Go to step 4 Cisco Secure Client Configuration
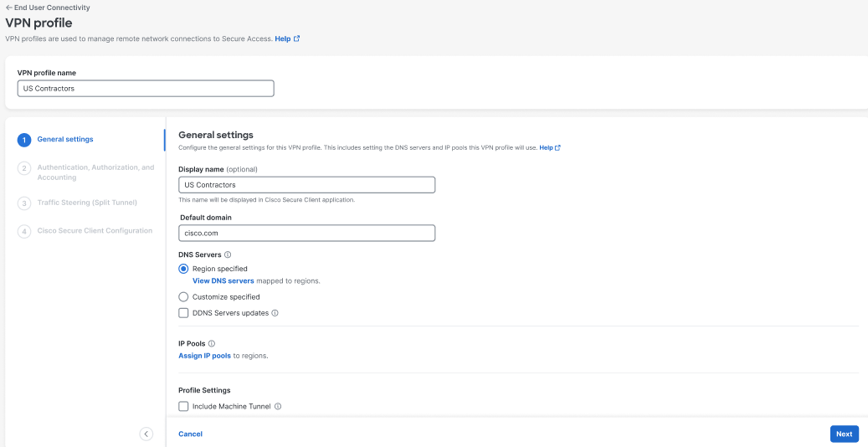The height and width of the screenshot is (447, 868). tap(85, 231)
